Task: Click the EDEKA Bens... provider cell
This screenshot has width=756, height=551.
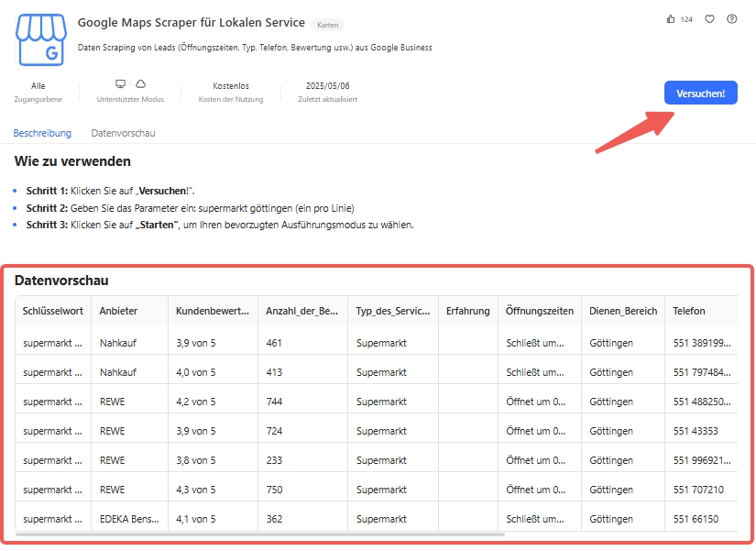Action: pos(129,519)
